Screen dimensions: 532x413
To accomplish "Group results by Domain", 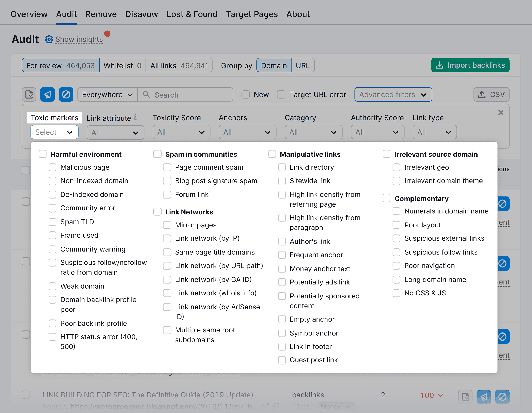I will (x=274, y=65).
